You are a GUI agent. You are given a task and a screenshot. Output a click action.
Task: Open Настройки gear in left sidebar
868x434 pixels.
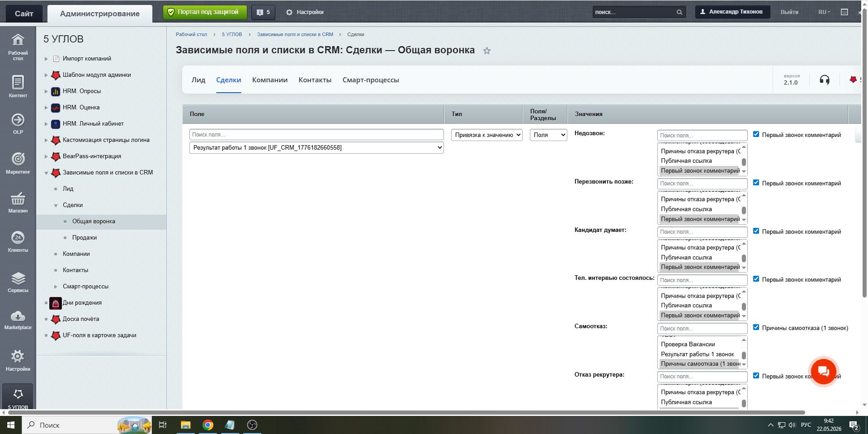pos(18,360)
